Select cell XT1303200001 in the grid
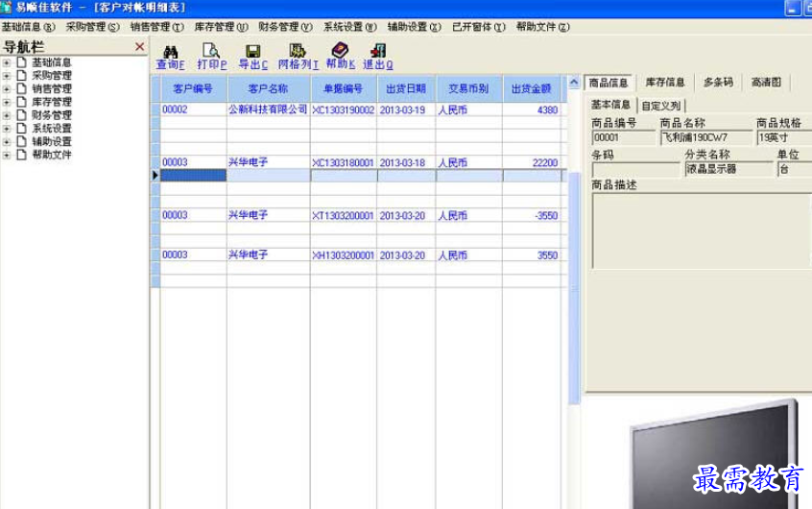Viewport: 812px width, 509px height. (x=344, y=216)
